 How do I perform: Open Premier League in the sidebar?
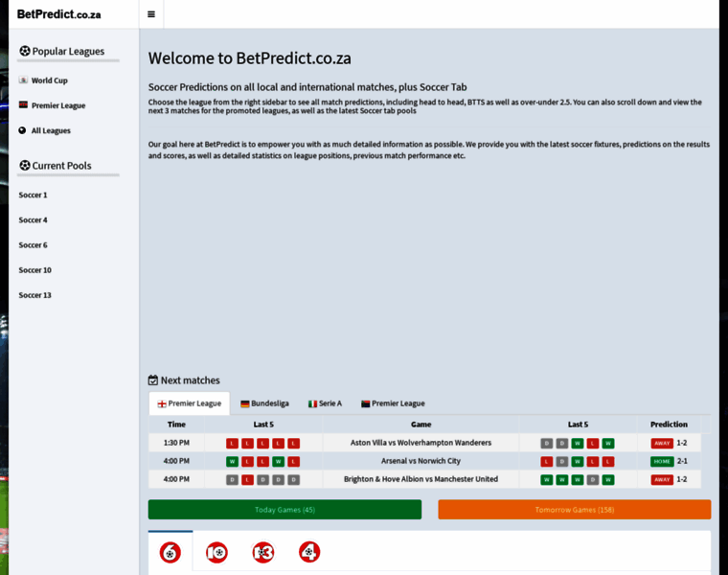[x=58, y=105]
